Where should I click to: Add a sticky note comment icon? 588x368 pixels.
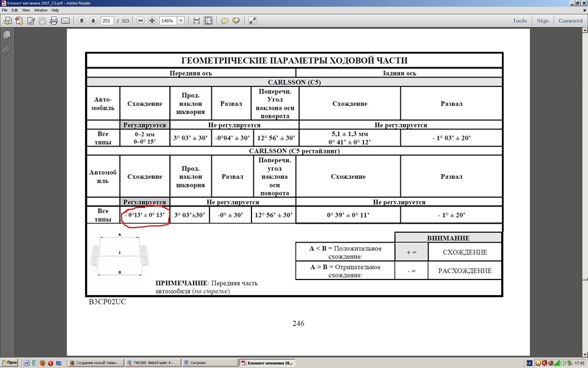(x=225, y=21)
